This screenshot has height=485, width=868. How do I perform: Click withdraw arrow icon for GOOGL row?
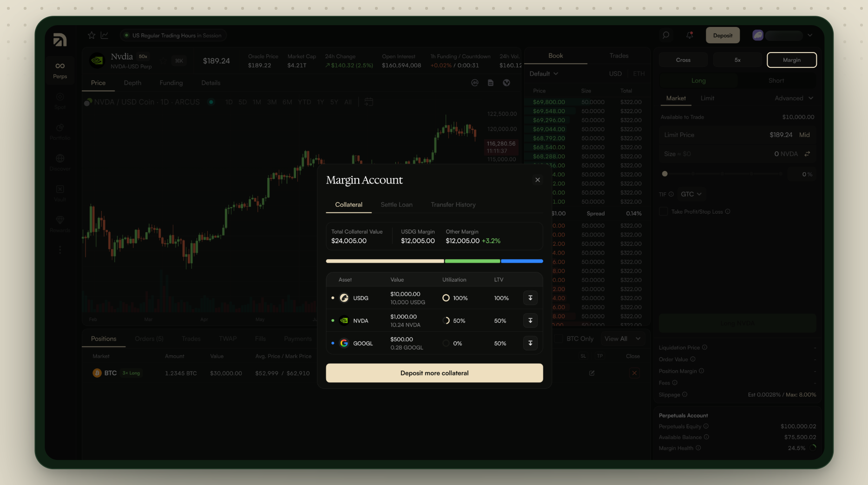(x=530, y=343)
